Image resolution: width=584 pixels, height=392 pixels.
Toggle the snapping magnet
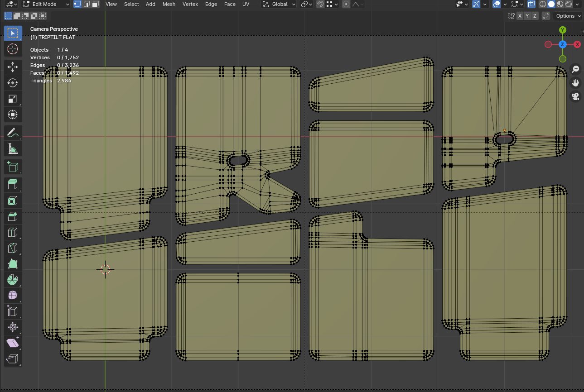click(x=320, y=4)
